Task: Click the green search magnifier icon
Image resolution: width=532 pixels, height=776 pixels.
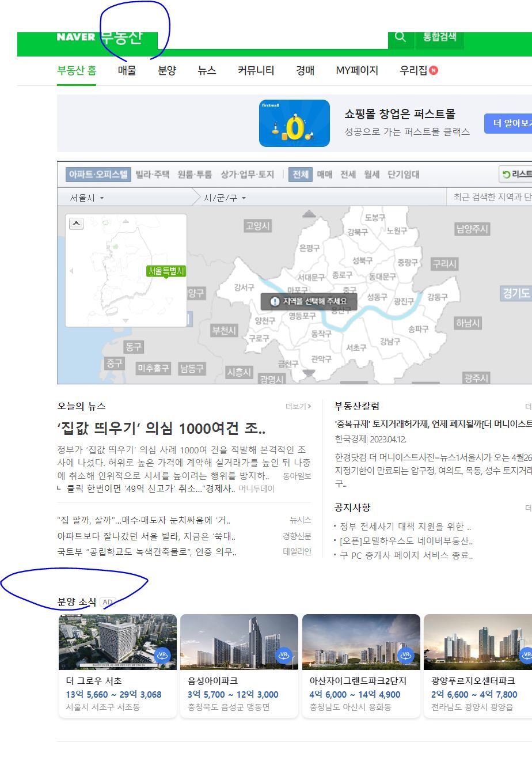Action: coord(401,37)
